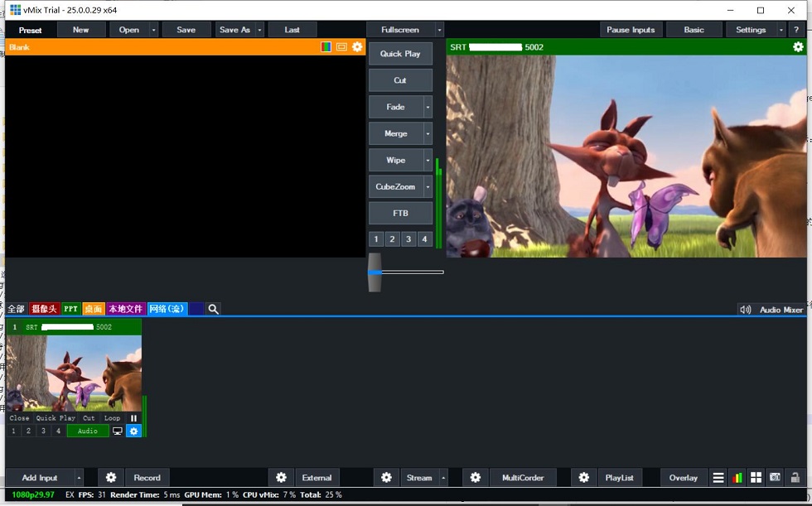
Task: Expand Merge transition options arrow
Action: (x=428, y=133)
